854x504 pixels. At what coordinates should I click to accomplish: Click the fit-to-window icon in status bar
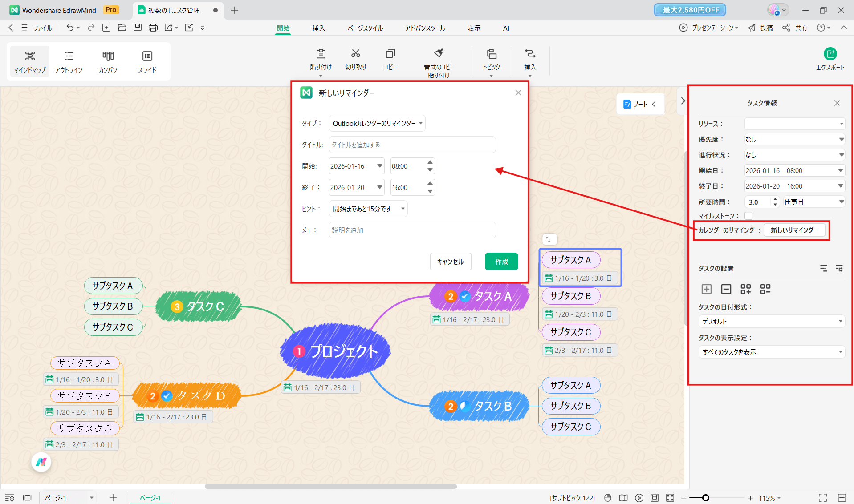click(670, 498)
